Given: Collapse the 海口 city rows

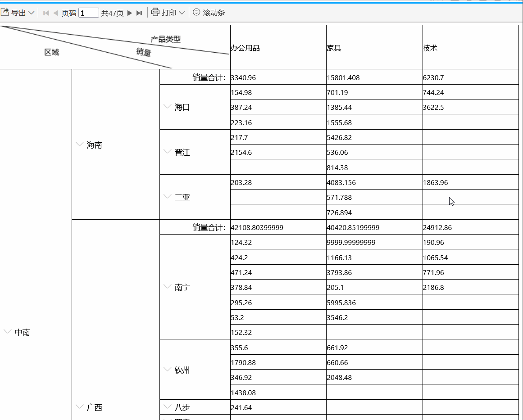Looking at the screenshot, I should pyautogui.click(x=168, y=107).
